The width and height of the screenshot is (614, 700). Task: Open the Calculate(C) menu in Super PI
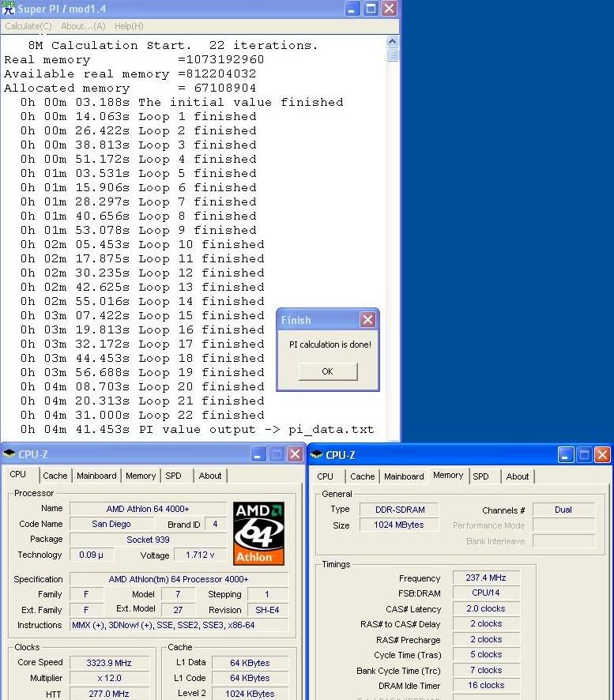tap(28, 26)
